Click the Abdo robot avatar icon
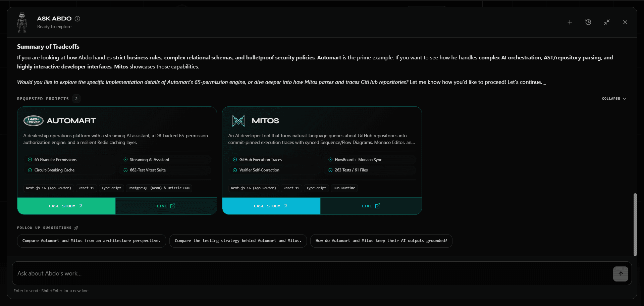This screenshot has height=306, width=644. tap(22, 22)
